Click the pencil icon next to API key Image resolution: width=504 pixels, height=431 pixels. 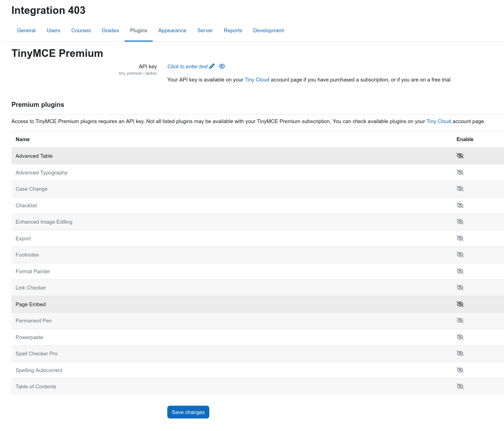pos(212,66)
